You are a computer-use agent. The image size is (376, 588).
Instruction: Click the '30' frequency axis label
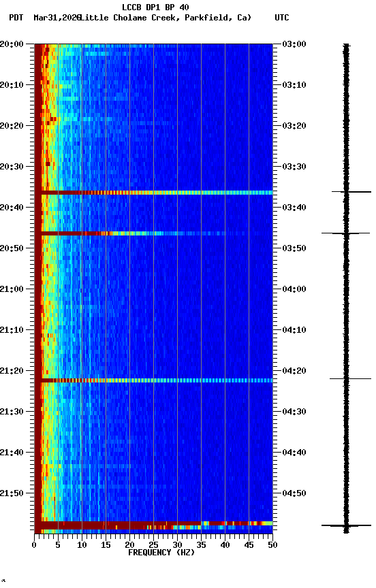point(177,545)
